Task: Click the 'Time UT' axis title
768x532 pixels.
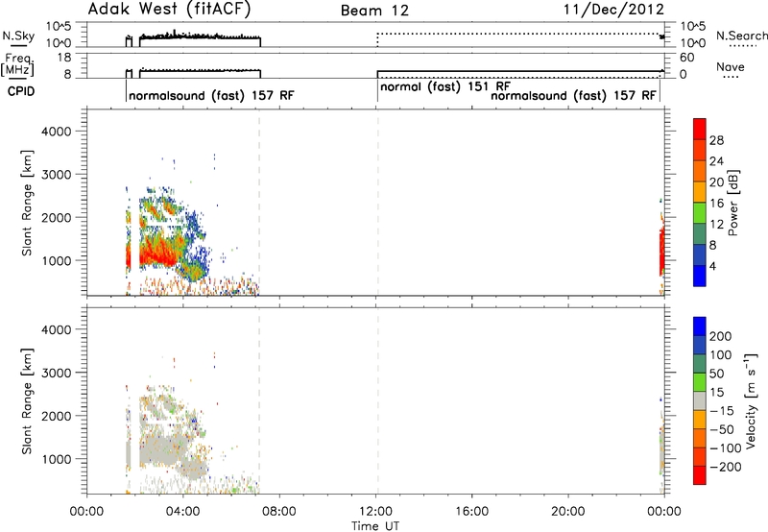Action: click(375, 526)
